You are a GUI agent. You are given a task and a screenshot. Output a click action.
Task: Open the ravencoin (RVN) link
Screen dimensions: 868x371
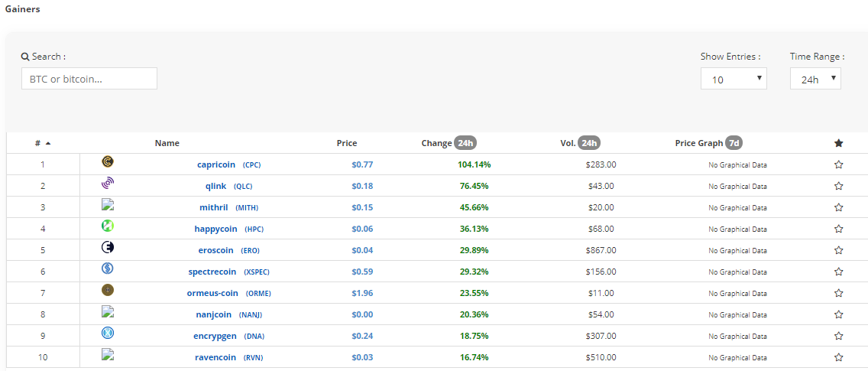click(x=228, y=358)
